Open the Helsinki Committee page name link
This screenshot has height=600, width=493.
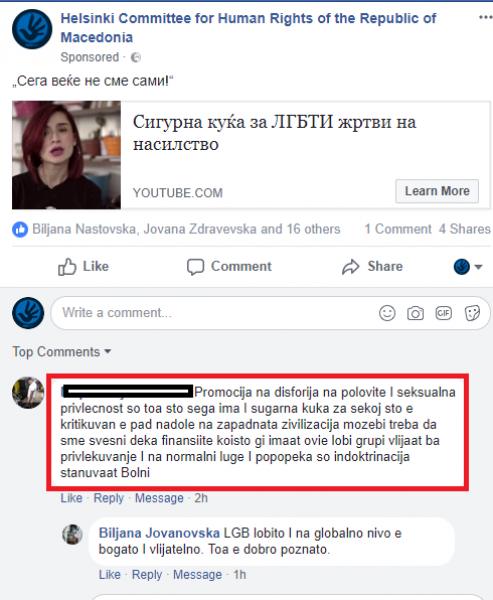(248, 28)
